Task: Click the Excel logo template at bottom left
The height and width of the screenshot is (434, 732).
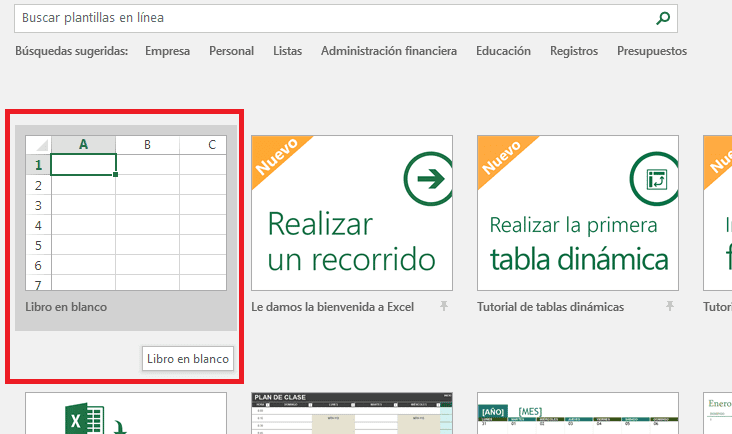Action: tap(125, 415)
